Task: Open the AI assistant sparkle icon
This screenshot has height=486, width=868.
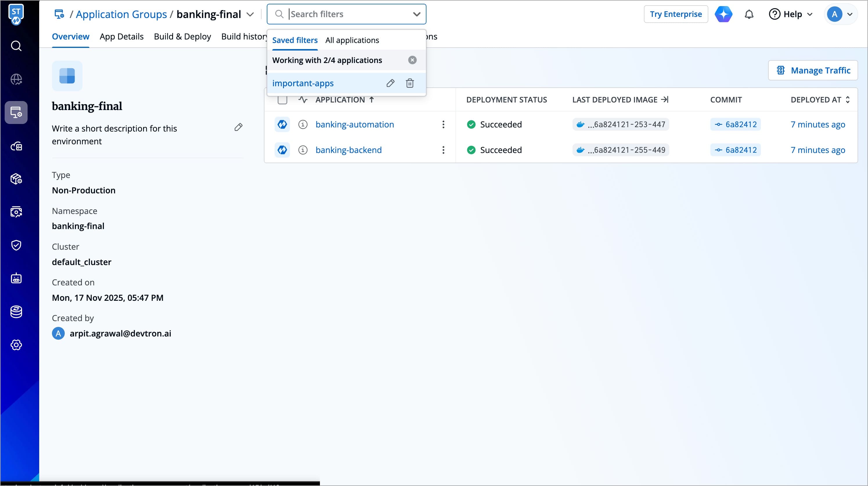Action: pyautogui.click(x=723, y=14)
